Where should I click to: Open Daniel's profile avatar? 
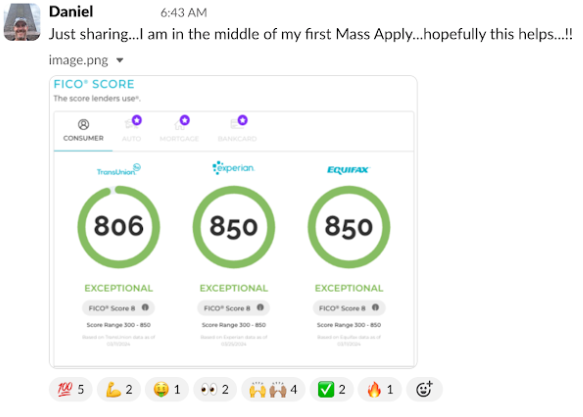pyautogui.click(x=22, y=22)
